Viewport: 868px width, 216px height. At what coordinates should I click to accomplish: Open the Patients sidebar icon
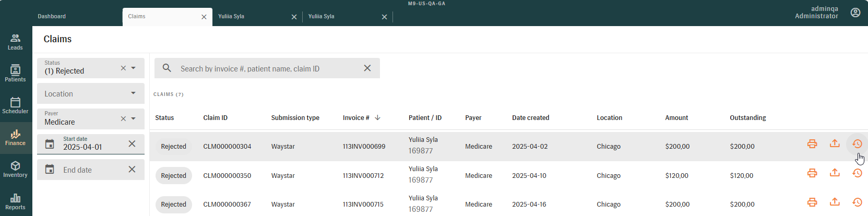point(15,74)
